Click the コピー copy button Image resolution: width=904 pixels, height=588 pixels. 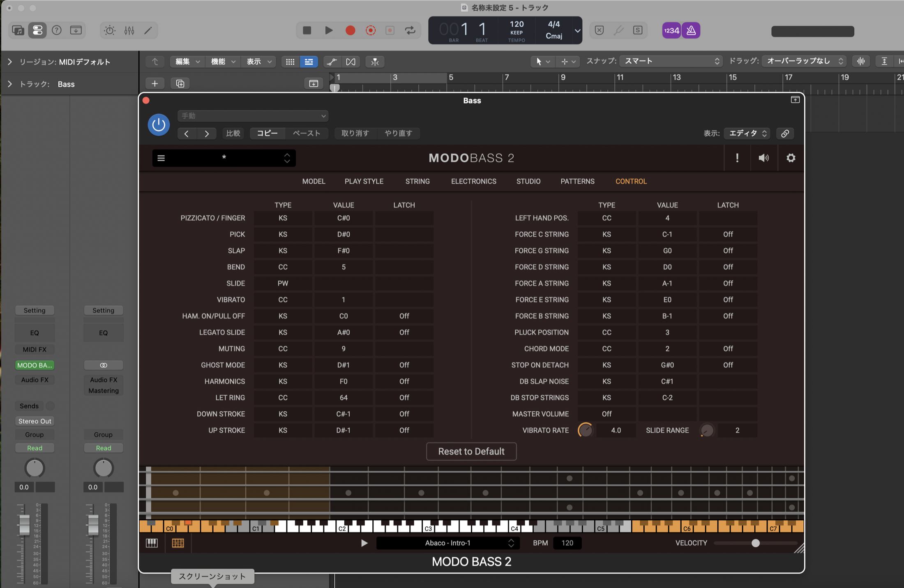pos(267,134)
